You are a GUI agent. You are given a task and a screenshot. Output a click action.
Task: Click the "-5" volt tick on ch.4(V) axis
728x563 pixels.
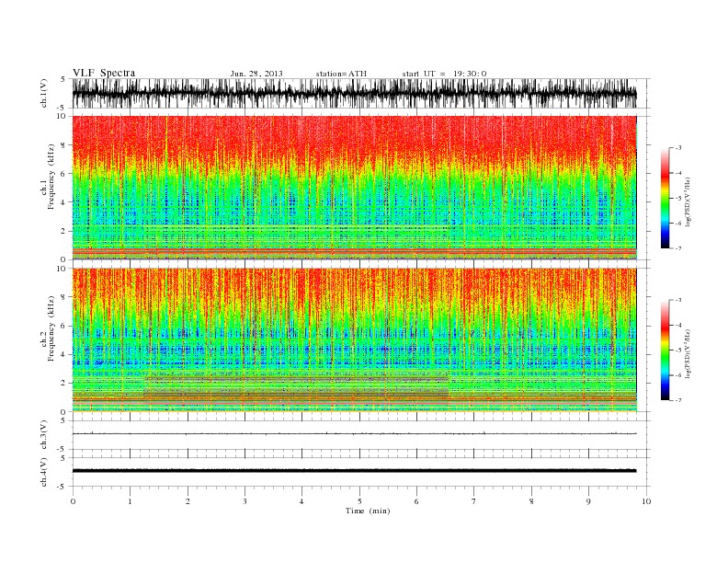click(63, 487)
